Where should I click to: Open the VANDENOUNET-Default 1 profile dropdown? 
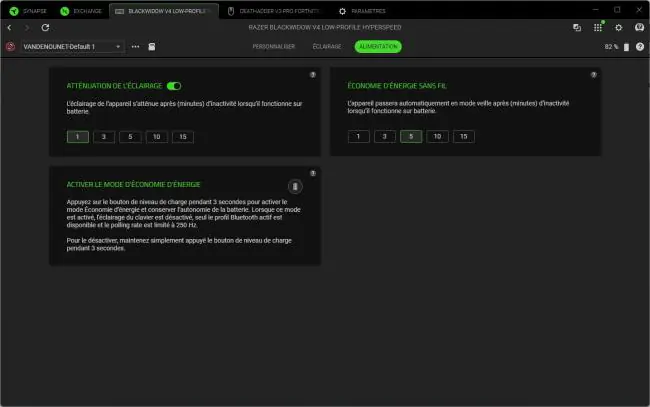(x=72, y=46)
